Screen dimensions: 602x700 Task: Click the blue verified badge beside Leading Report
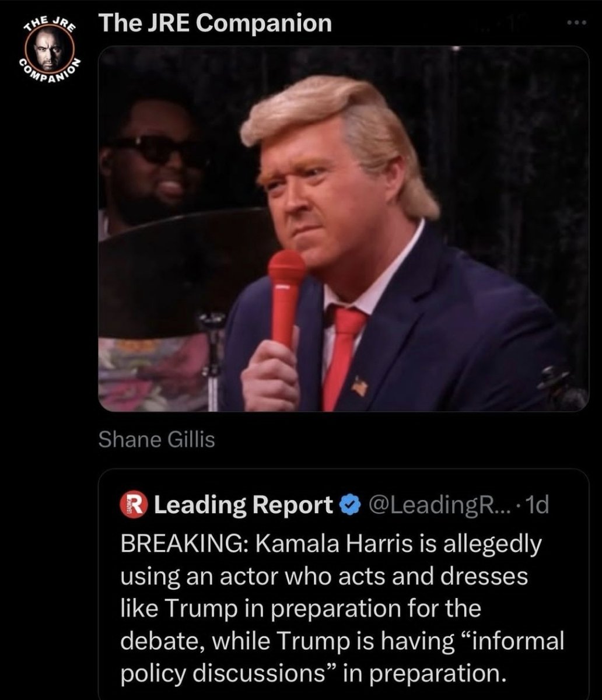(x=349, y=505)
